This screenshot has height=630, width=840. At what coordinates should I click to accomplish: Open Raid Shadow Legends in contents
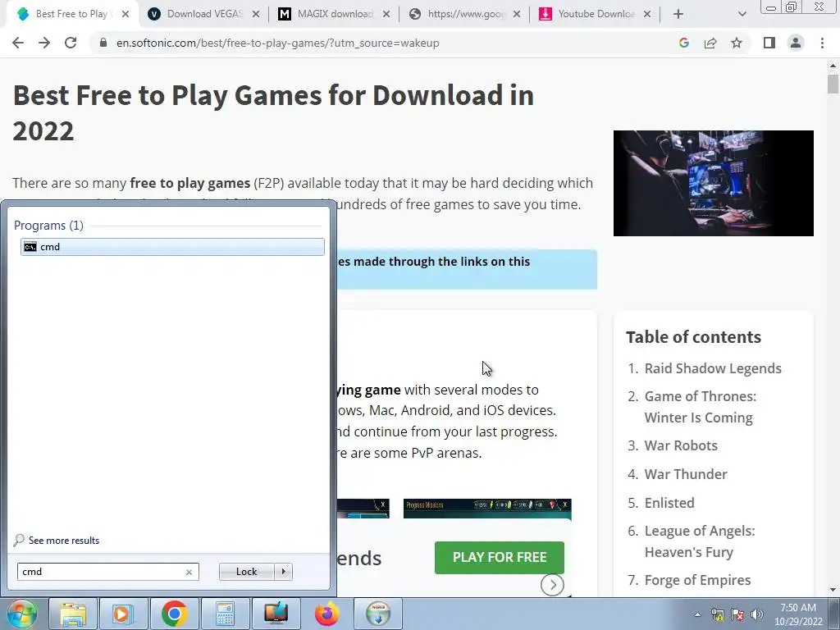(x=713, y=368)
